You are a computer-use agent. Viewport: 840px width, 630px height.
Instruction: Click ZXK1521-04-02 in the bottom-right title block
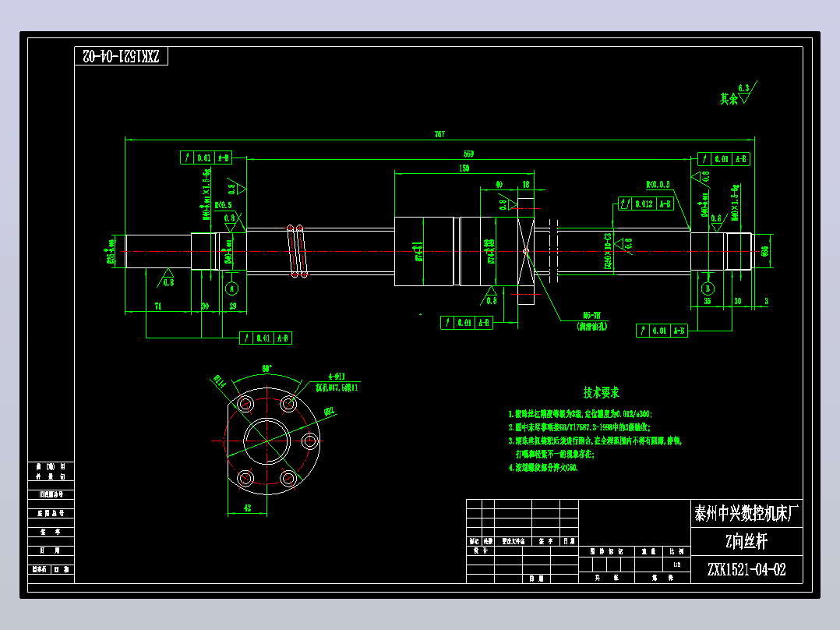click(746, 569)
